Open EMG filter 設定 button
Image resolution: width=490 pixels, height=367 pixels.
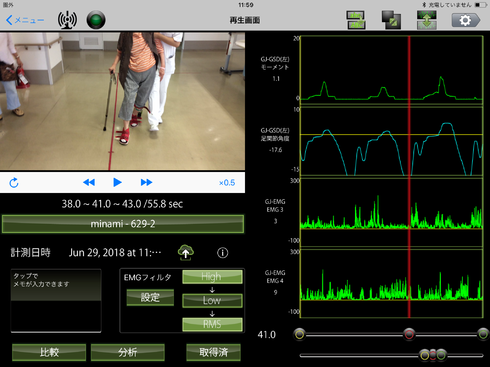pos(150,297)
